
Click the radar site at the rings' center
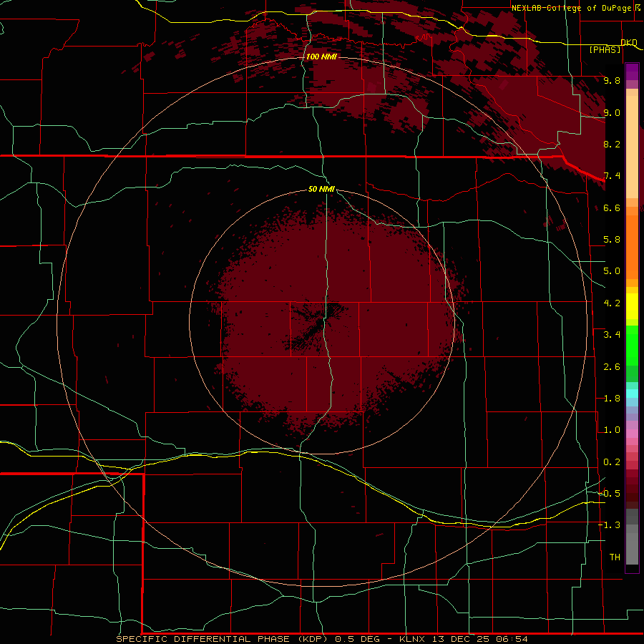click(322, 322)
